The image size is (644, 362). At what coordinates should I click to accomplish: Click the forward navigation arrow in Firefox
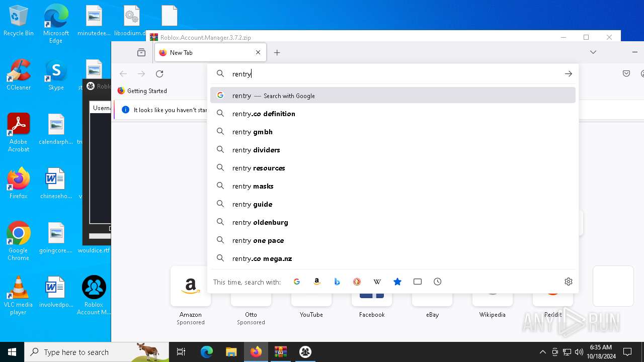[x=141, y=74]
